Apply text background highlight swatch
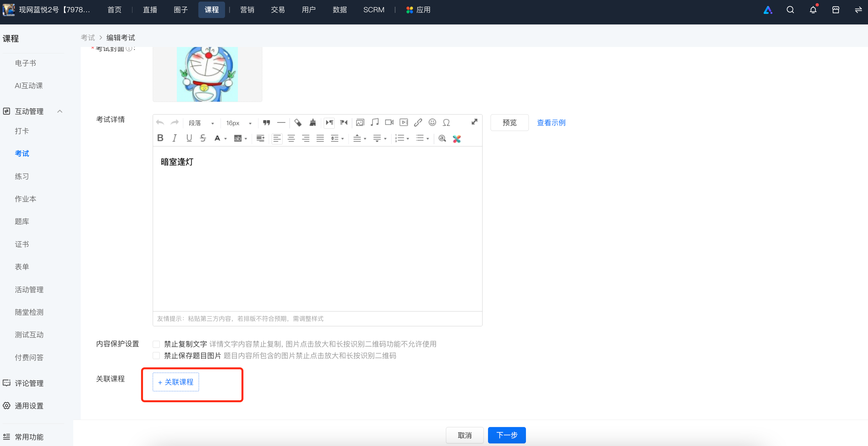 point(238,138)
